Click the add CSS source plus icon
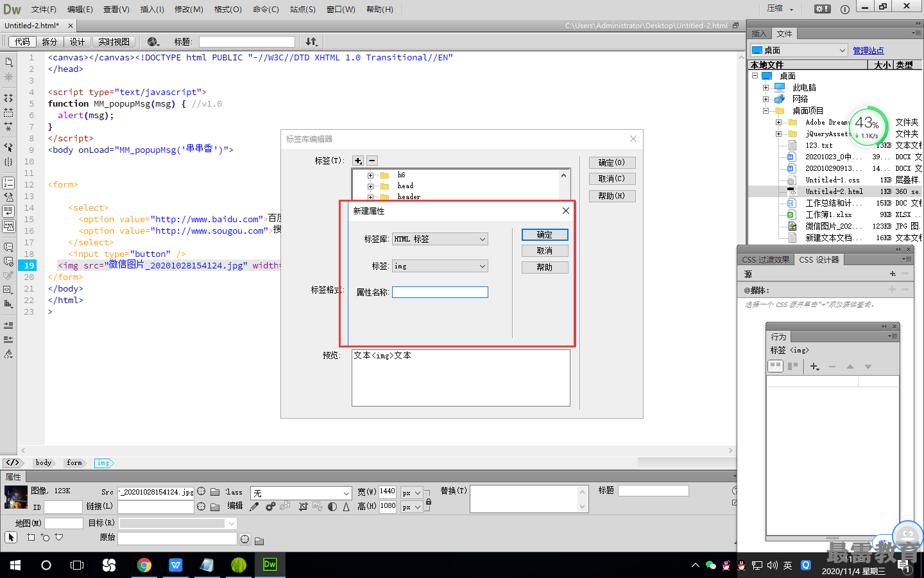The width and height of the screenshot is (924, 578). coord(893,274)
